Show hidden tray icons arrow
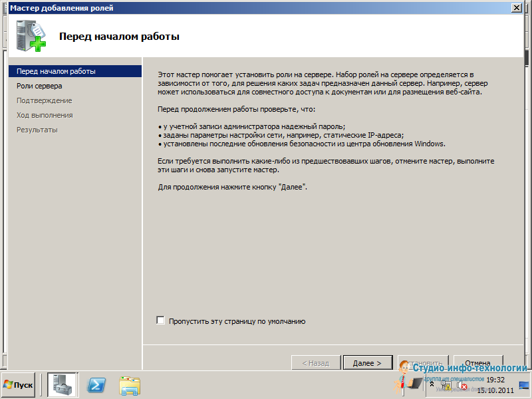Viewport: 532px width, 399px height. [x=432, y=384]
